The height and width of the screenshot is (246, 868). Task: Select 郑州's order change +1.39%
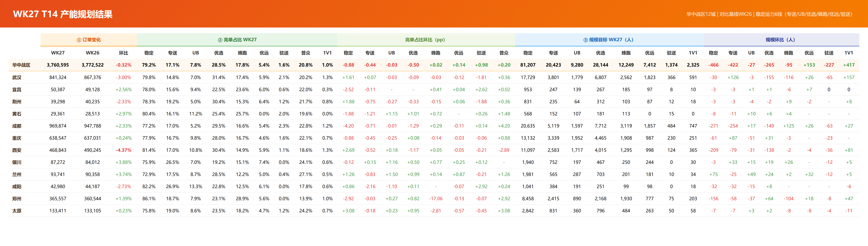coord(124,199)
